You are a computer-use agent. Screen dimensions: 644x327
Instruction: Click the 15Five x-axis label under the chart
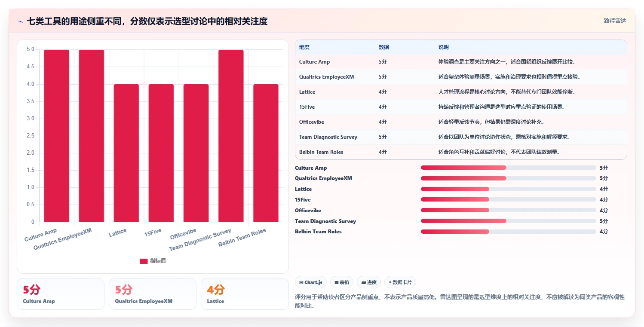click(153, 233)
